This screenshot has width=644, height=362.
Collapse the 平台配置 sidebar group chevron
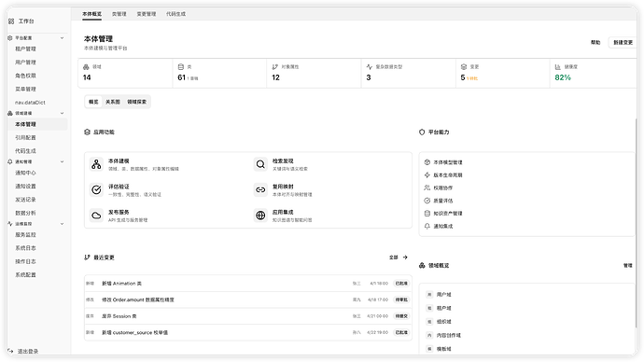tap(62, 37)
